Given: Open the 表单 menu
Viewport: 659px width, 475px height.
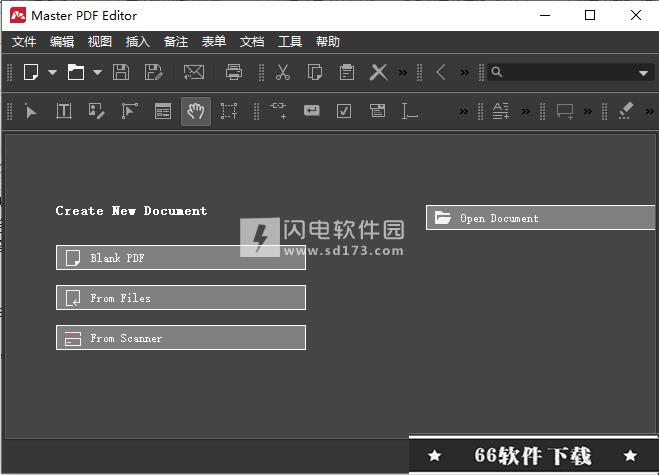Looking at the screenshot, I should click(x=214, y=42).
